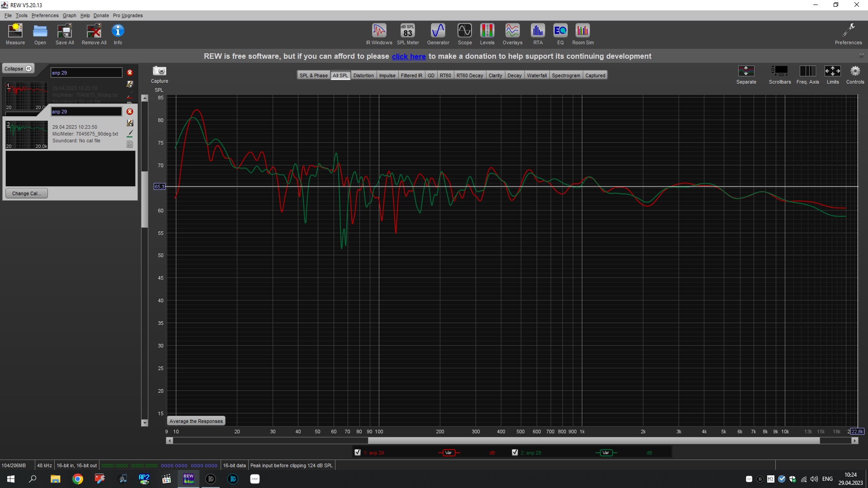Open the Info panel icon
868x488 pixels.
118,34
